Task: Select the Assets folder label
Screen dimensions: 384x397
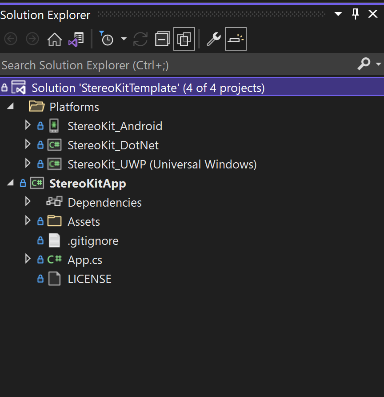Action: coord(84,222)
